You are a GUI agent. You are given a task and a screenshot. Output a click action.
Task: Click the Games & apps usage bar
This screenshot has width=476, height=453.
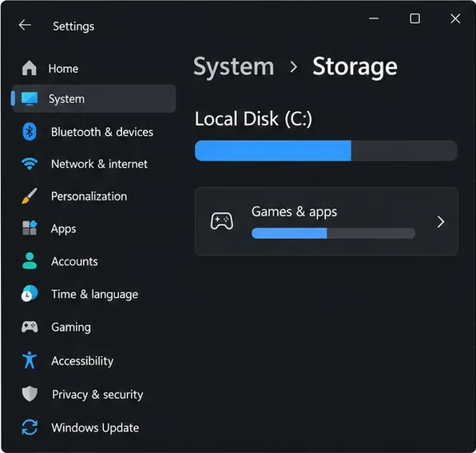[333, 233]
